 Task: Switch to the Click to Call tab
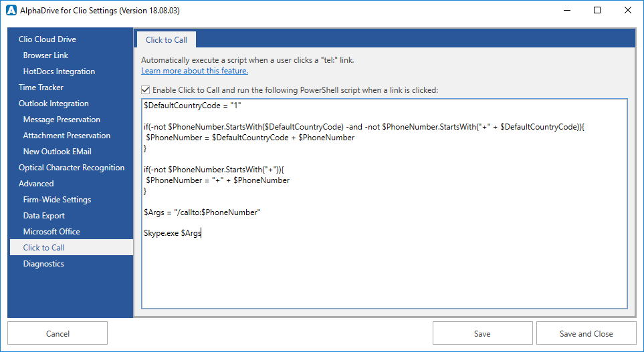[167, 40]
